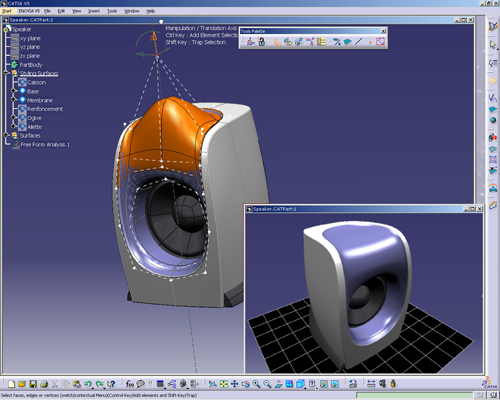Screen dimensions: 500x400
Task: Click the sphere icon in right toolbar
Action: click(493, 120)
